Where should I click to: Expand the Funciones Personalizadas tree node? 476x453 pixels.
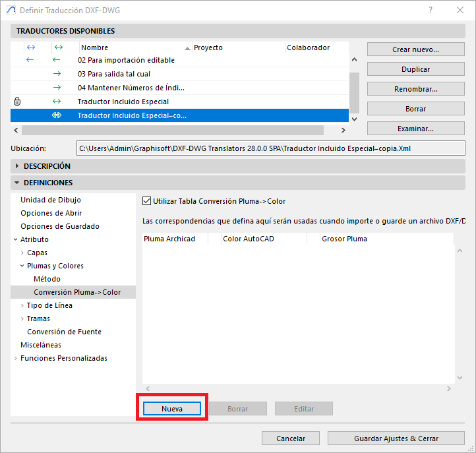click(x=16, y=358)
